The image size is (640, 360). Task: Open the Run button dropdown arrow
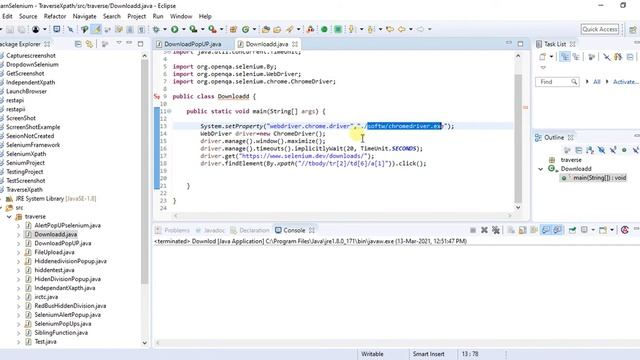click(x=184, y=29)
